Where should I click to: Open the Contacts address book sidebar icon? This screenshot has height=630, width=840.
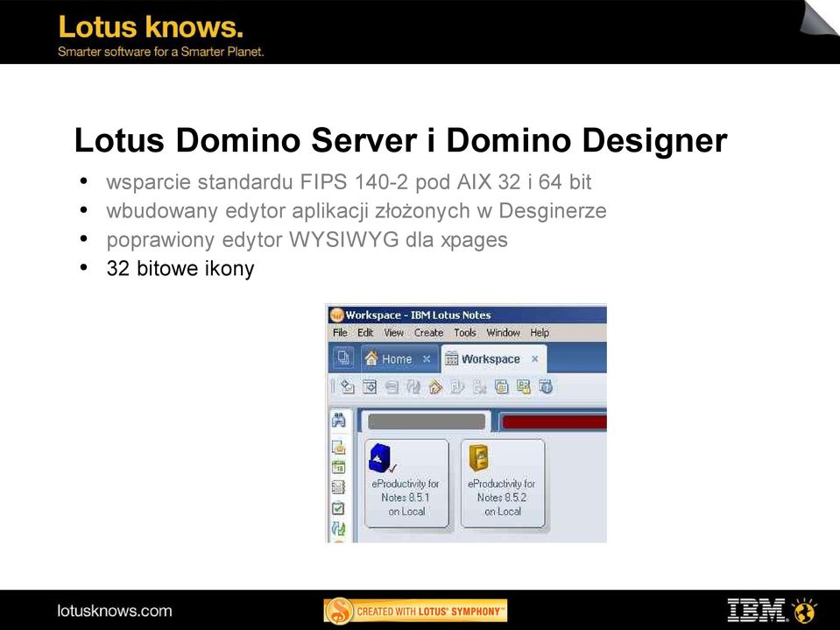click(x=339, y=487)
